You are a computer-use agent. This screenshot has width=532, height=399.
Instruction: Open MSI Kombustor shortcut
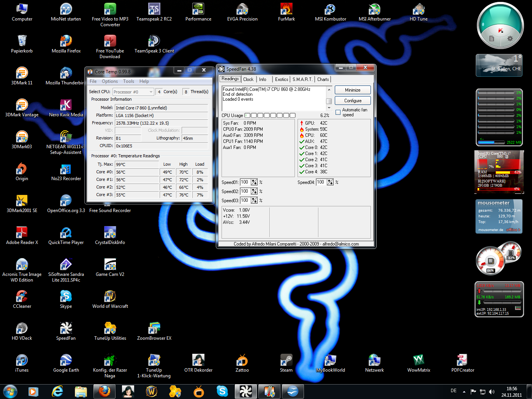click(x=330, y=12)
